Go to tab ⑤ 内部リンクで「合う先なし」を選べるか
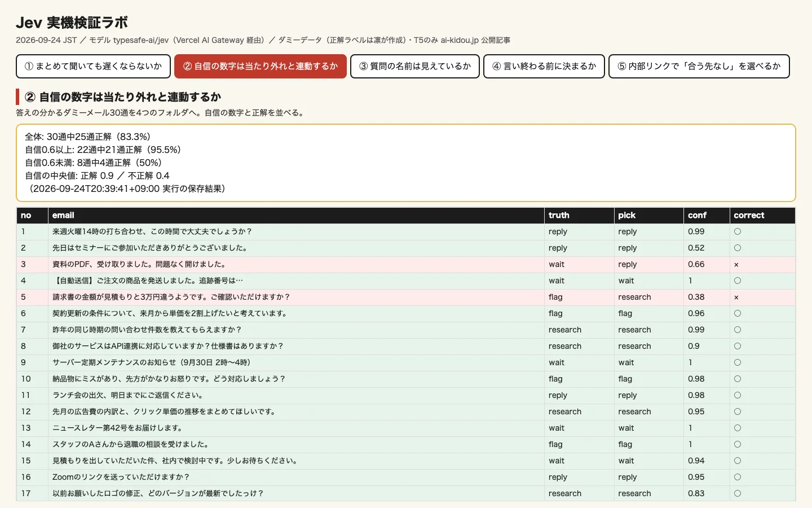The height and width of the screenshot is (508, 812). (699, 66)
